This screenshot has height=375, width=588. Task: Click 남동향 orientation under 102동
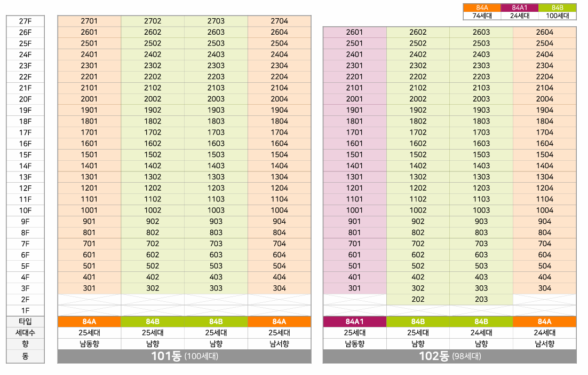point(355,344)
